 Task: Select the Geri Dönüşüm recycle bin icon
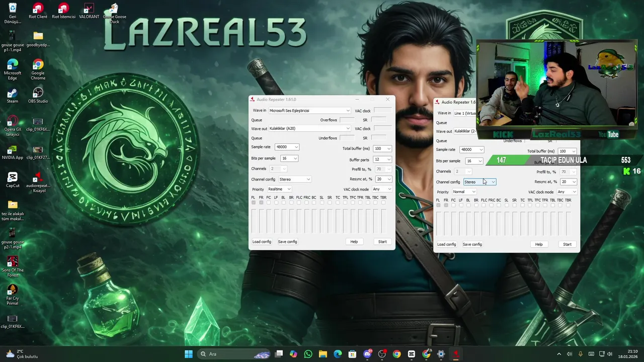(13, 13)
